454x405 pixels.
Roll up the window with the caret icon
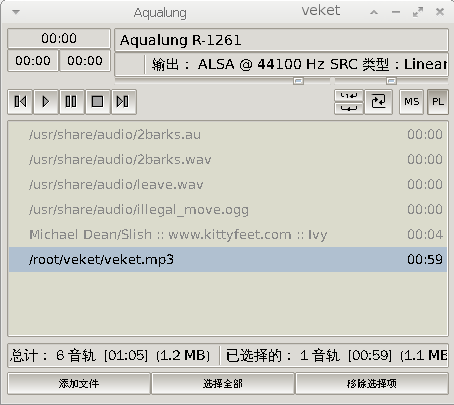click(374, 12)
